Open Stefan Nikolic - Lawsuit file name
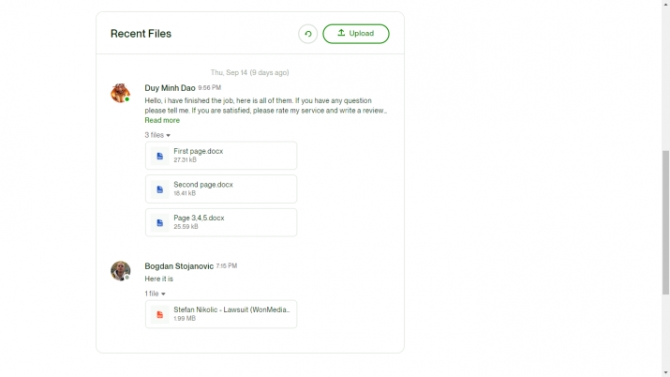Screen dimensions: 670x377 [x=232, y=310]
